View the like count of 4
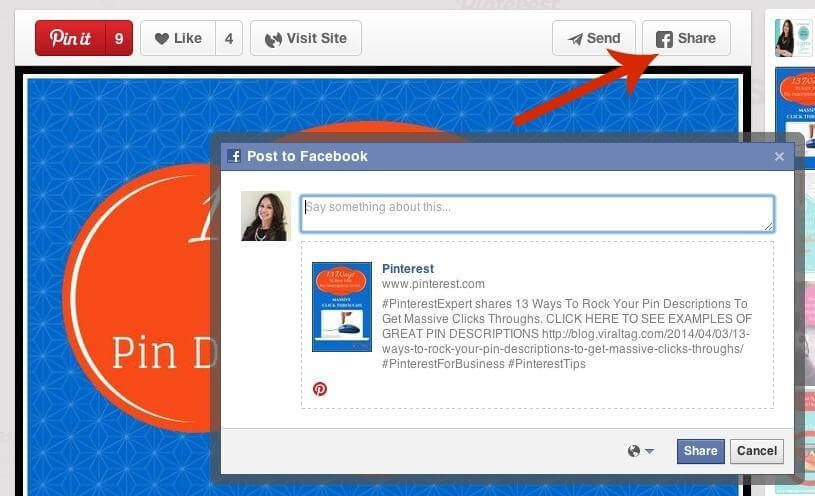Screen dimensions: 815x496 pyautogui.click(x=229, y=38)
